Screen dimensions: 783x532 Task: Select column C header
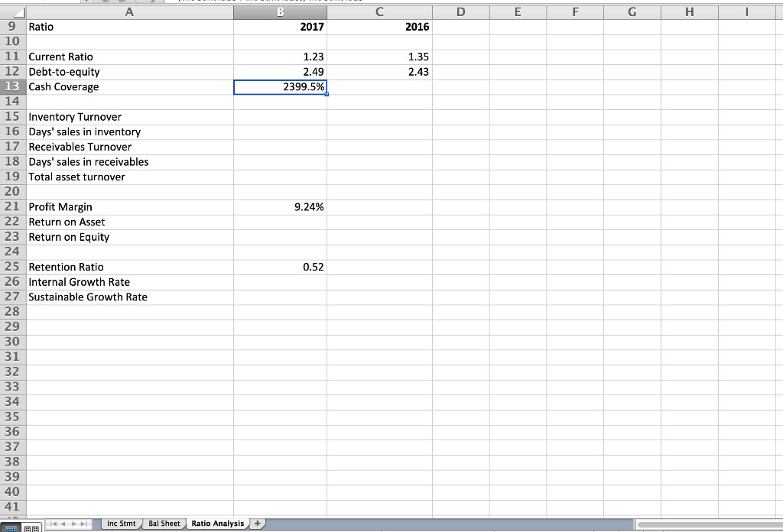coord(379,12)
